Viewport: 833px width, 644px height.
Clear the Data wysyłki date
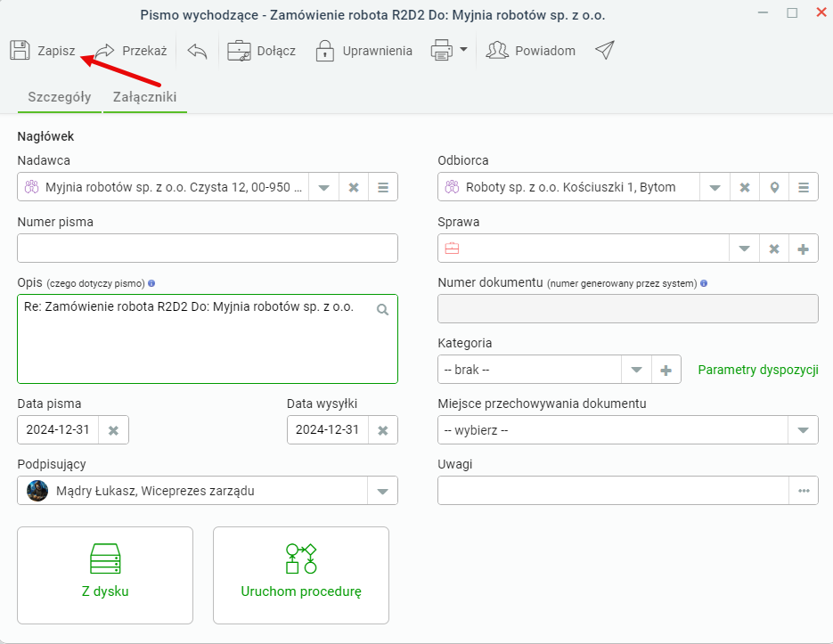tap(382, 430)
